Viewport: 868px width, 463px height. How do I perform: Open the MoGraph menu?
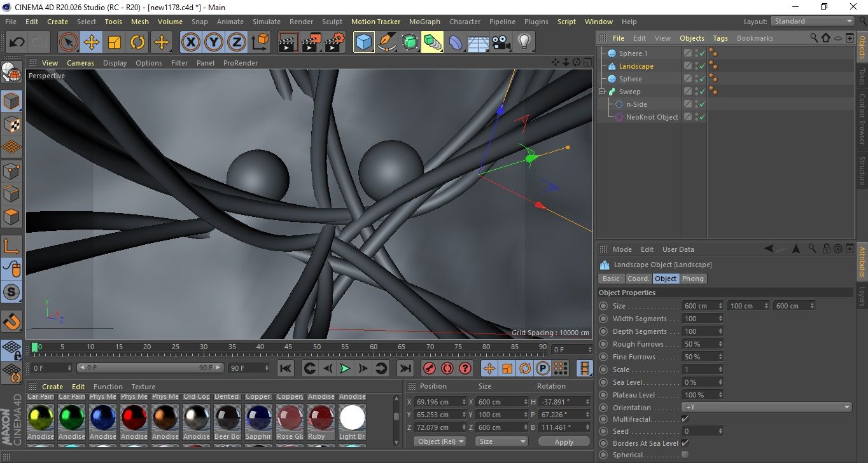(x=424, y=22)
